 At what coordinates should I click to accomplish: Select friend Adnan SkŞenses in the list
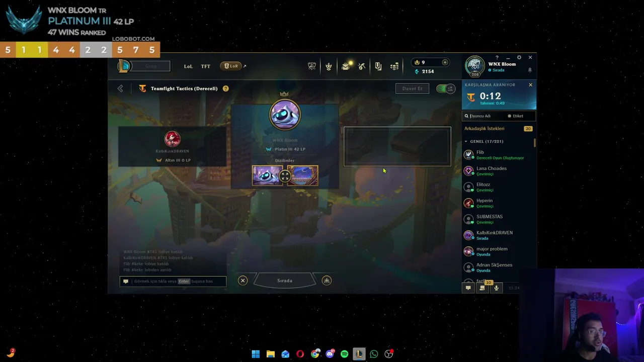point(498,267)
